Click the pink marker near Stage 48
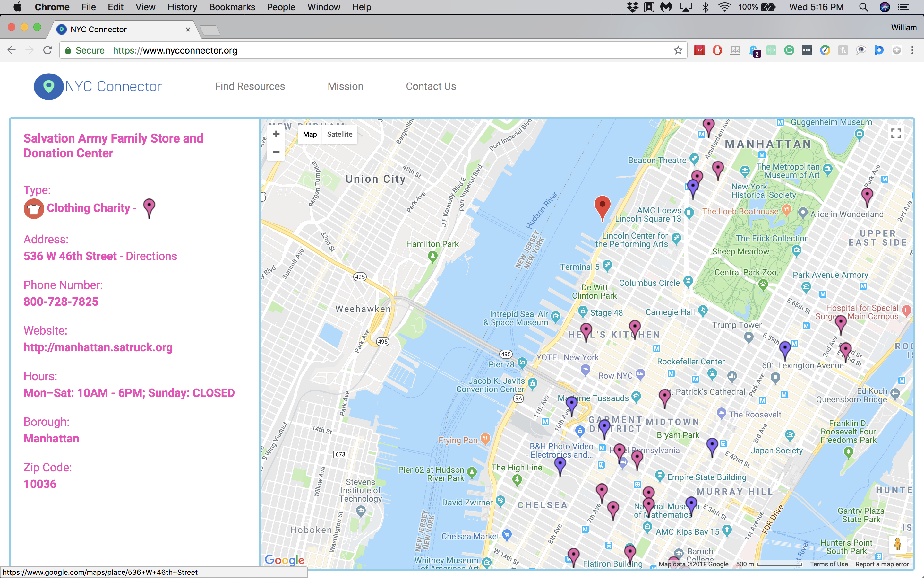The height and width of the screenshot is (578, 924). pyautogui.click(x=586, y=332)
